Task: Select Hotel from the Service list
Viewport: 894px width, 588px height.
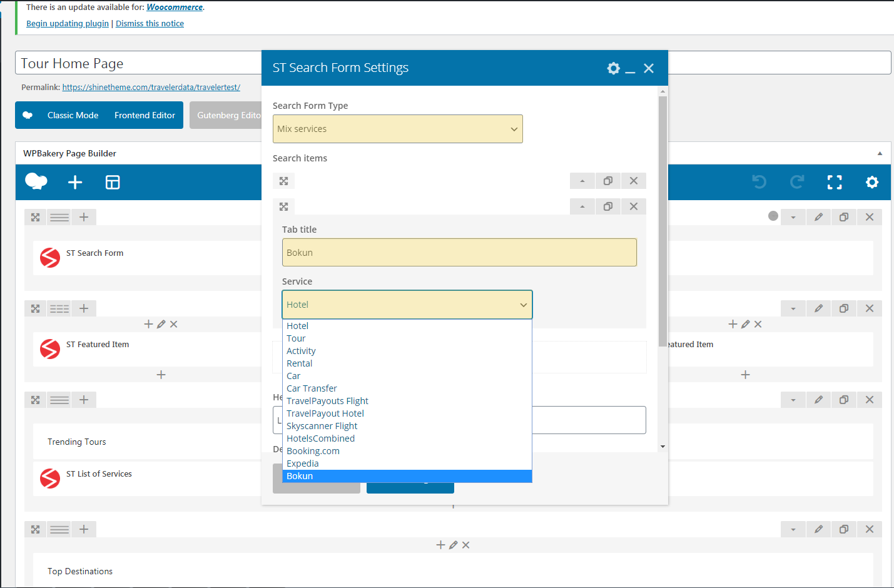Action: point(407,326)
